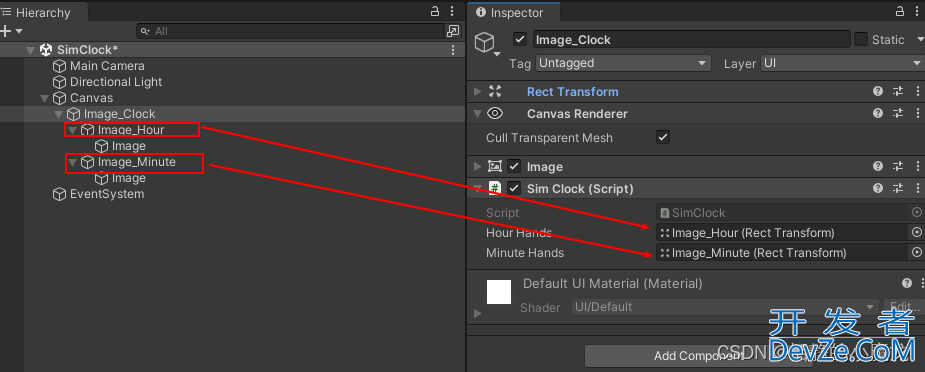Toggle the Cull Transparent Mesh checkbox
This screenshot has height=372, width=925.
coord(663,137)
